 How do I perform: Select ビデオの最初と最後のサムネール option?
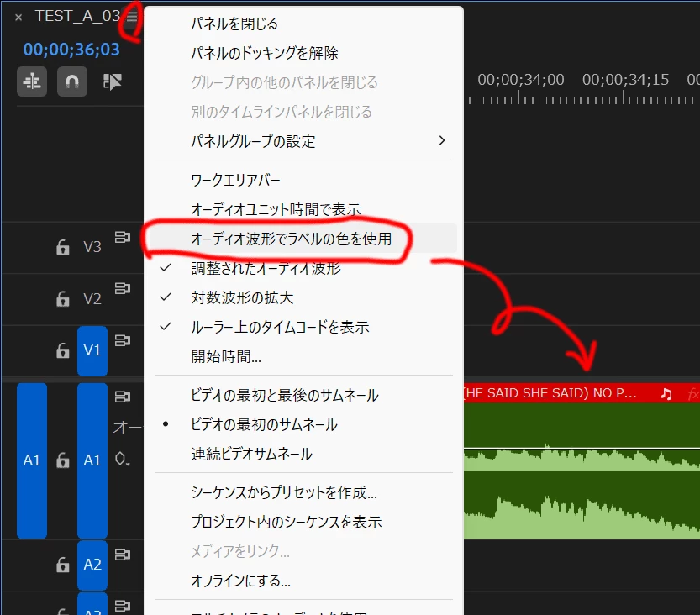coord(303,395)
